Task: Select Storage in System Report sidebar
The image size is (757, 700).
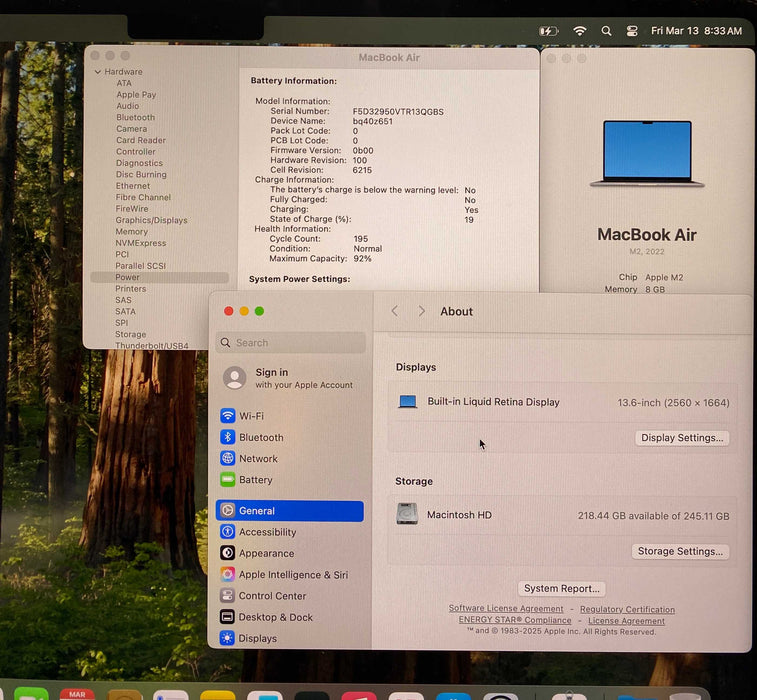Action: click(130, 334)
